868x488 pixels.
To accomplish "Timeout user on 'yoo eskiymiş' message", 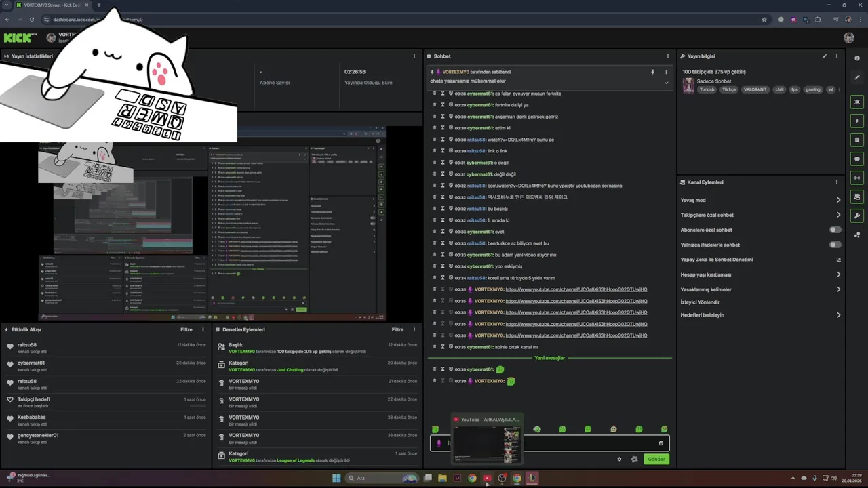I will (442, 266).
